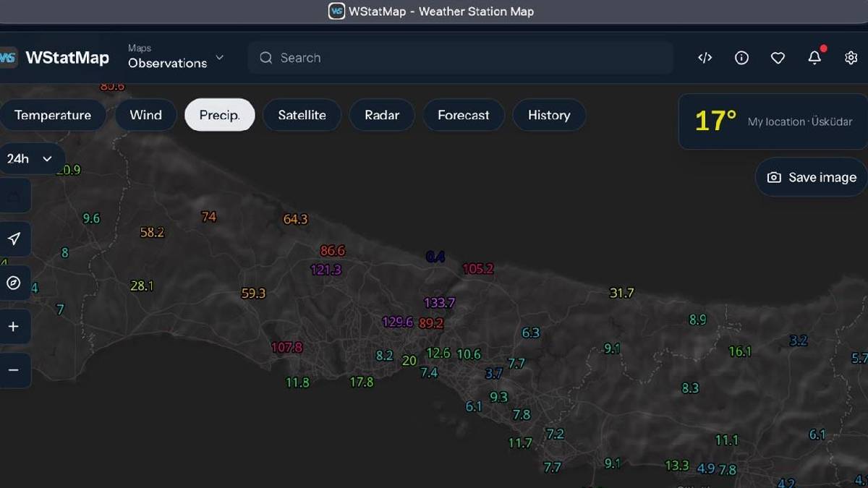Select the 129.6 station value
The width and height of the screenshot is (868, 488).
[397, 322]
